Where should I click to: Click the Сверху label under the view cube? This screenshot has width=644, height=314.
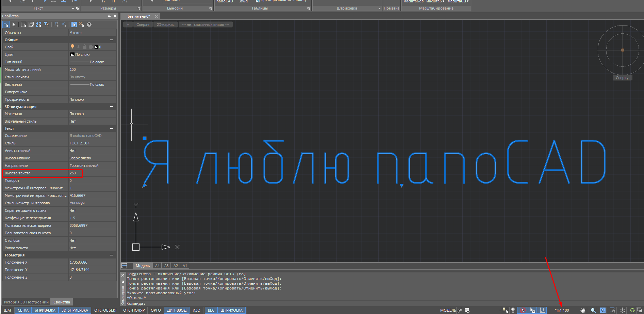coord(622,78)
